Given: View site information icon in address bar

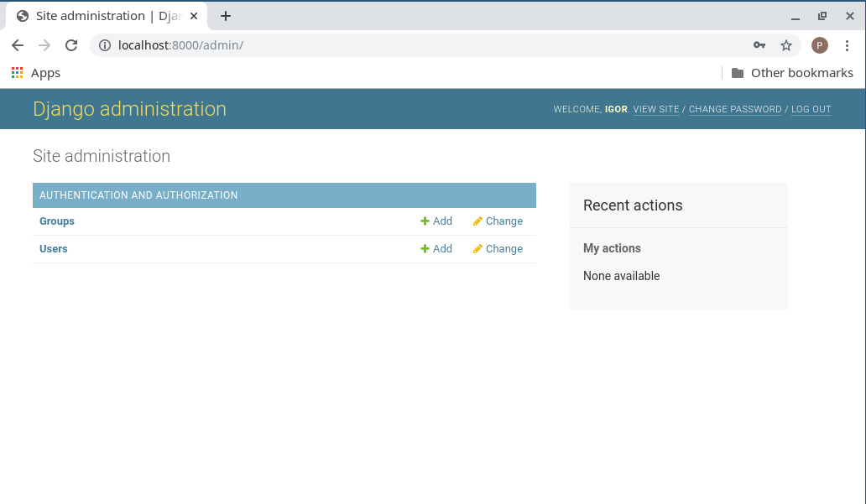Looking at the screenshot, I should 104,45.
